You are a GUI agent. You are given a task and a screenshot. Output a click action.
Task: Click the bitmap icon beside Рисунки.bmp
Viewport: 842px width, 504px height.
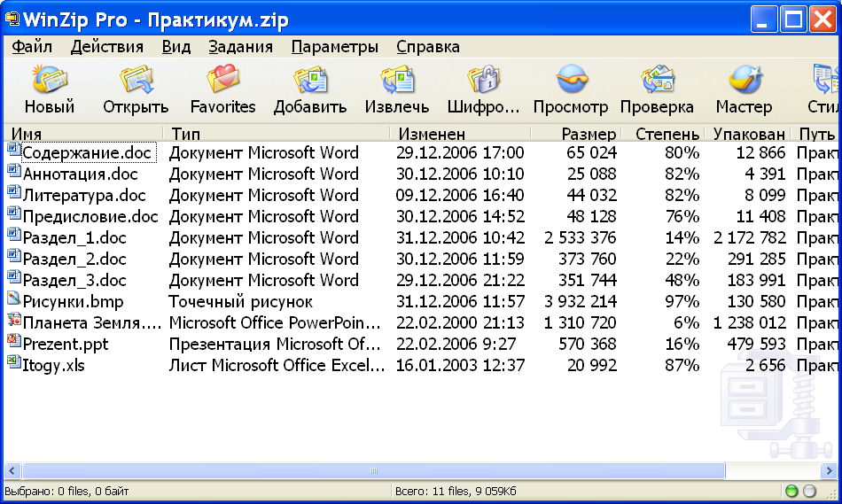[13, 299]
